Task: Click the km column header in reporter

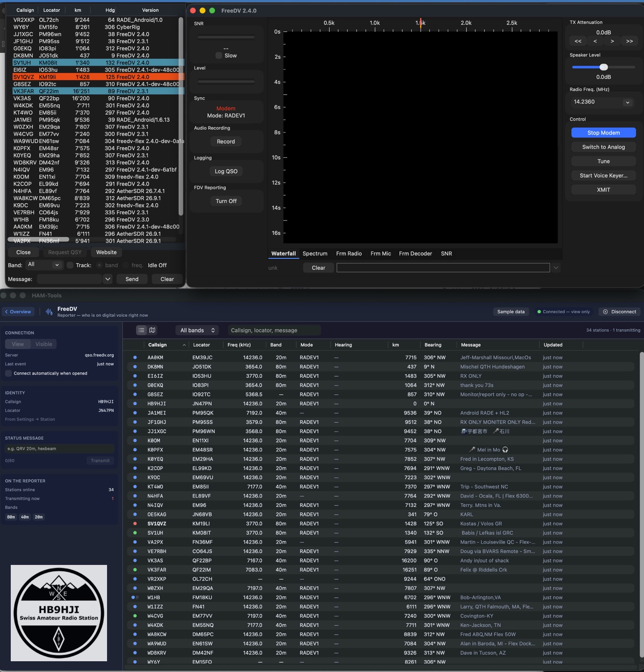Action: [x=78, y=10]
